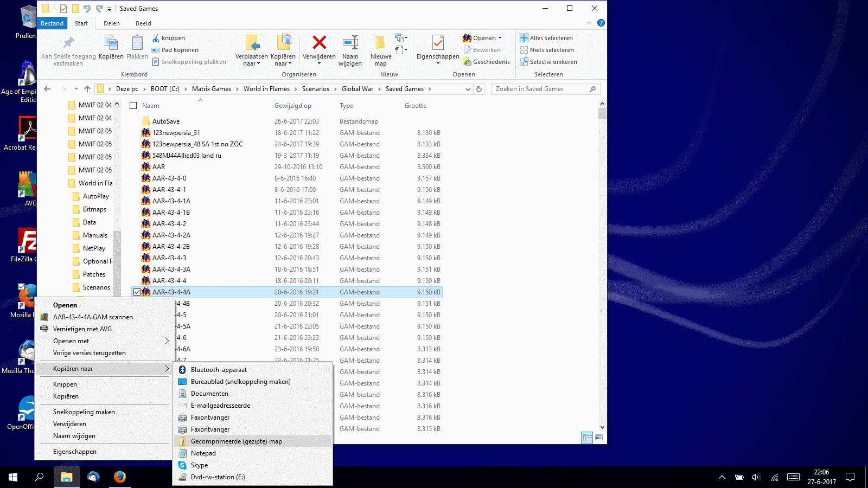Switch to large icons view

pos(599,438)
